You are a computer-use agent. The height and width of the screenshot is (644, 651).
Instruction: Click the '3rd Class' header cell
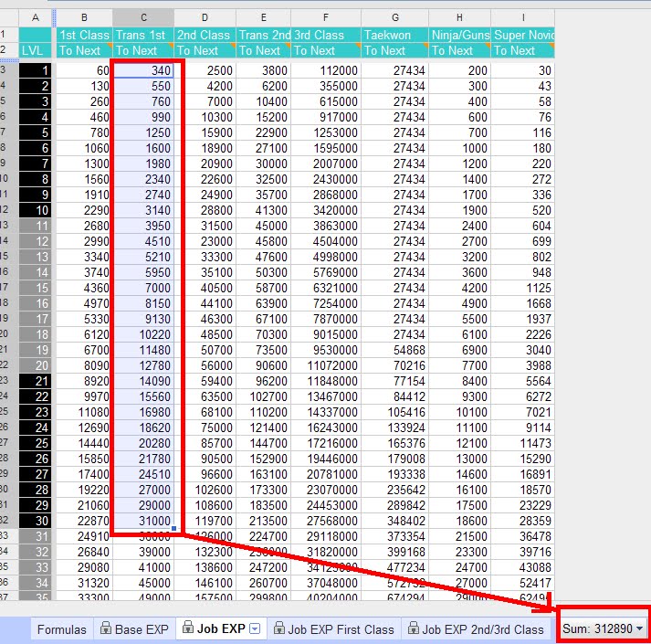coord(326,35)
